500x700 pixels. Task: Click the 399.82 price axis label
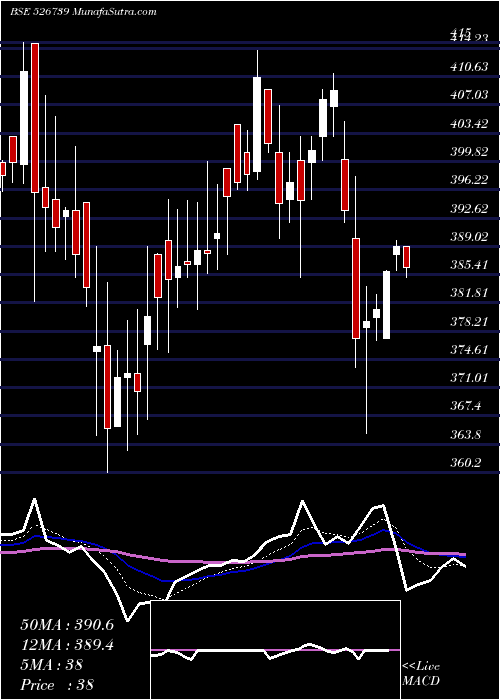[x=468, y=152]
